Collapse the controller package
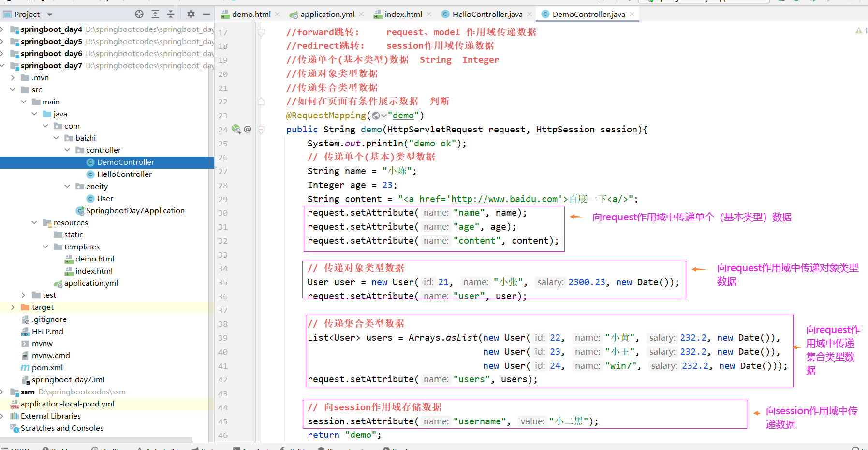 pos(67,150)
